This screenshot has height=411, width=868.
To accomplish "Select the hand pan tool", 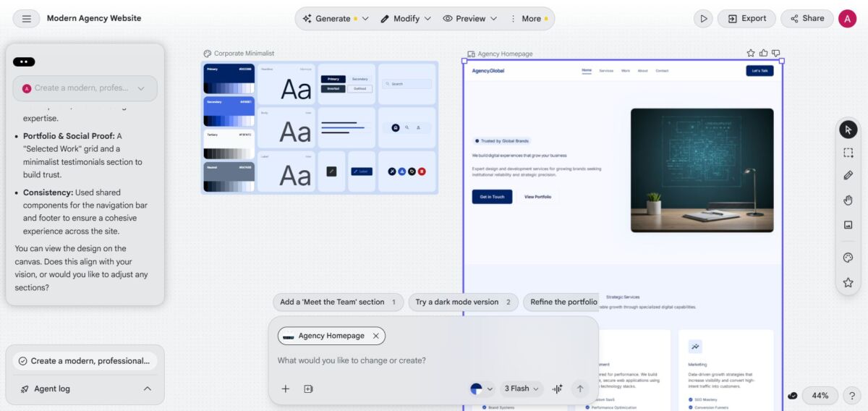I will (x=848, y=200).
